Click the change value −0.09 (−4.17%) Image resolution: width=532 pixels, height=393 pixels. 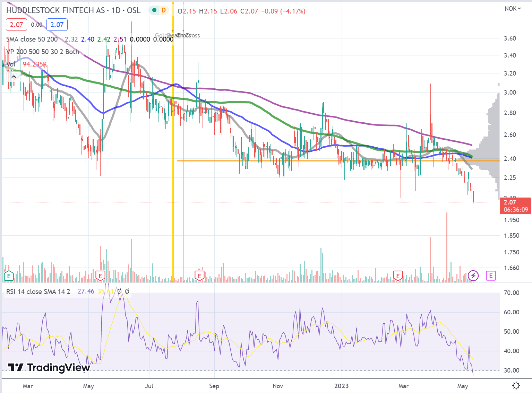[283, 11]
